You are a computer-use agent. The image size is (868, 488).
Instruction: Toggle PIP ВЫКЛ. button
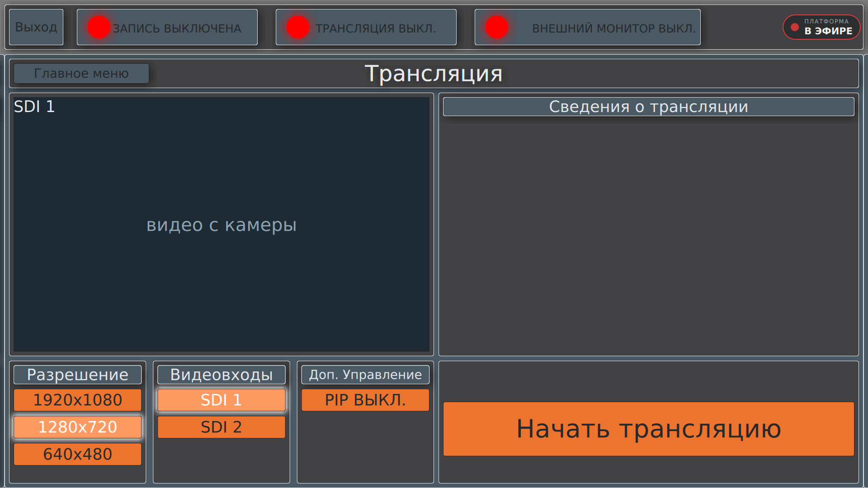click(365, 400)
